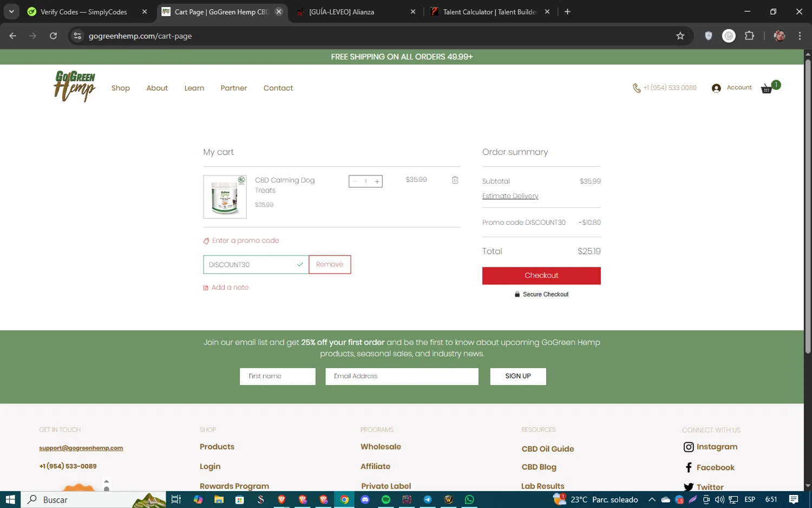The width and height of the screenshot is (812, 508).
Task: Click the Email Address field
Action: [x=402, y=376]
